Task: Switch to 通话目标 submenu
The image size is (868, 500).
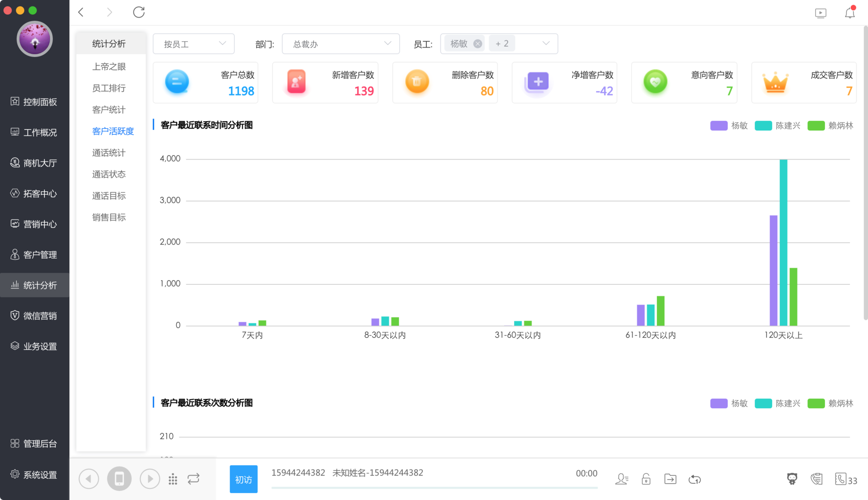Action: point(109,196)
